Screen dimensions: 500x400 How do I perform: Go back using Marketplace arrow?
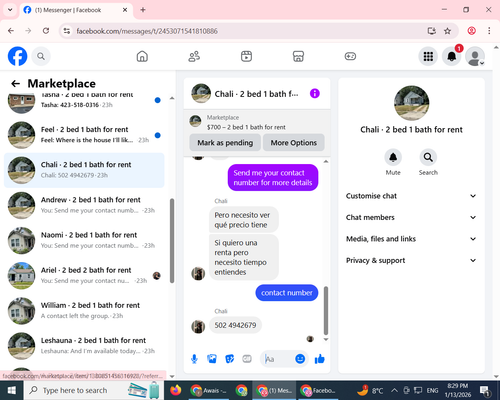(16, 83)
